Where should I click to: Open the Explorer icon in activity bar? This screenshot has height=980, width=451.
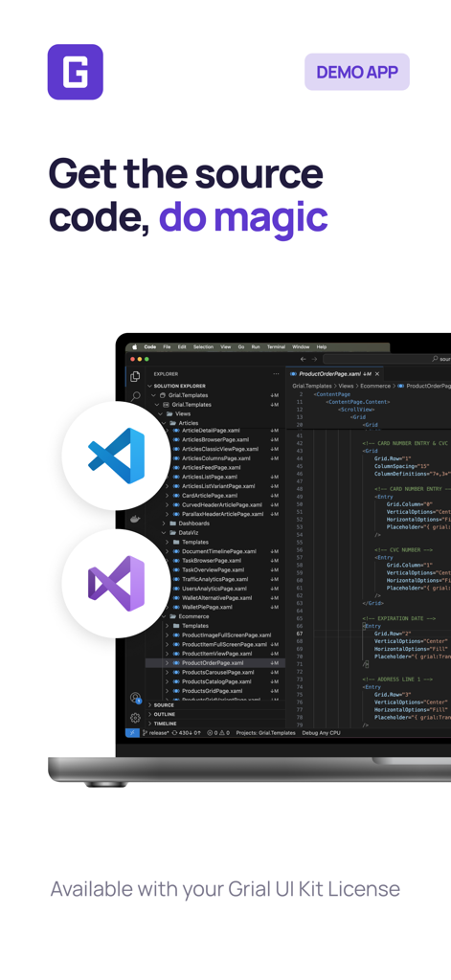coord(135,376)
